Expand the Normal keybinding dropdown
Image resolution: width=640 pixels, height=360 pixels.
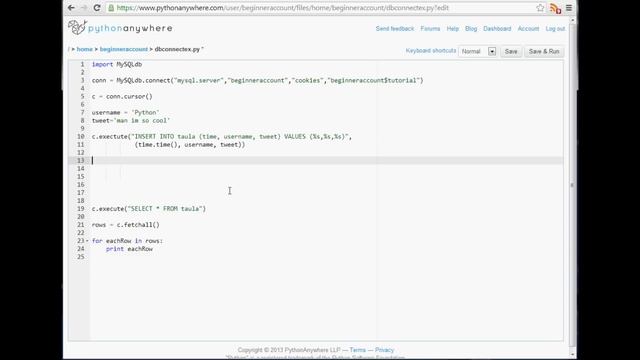[477, 51]
